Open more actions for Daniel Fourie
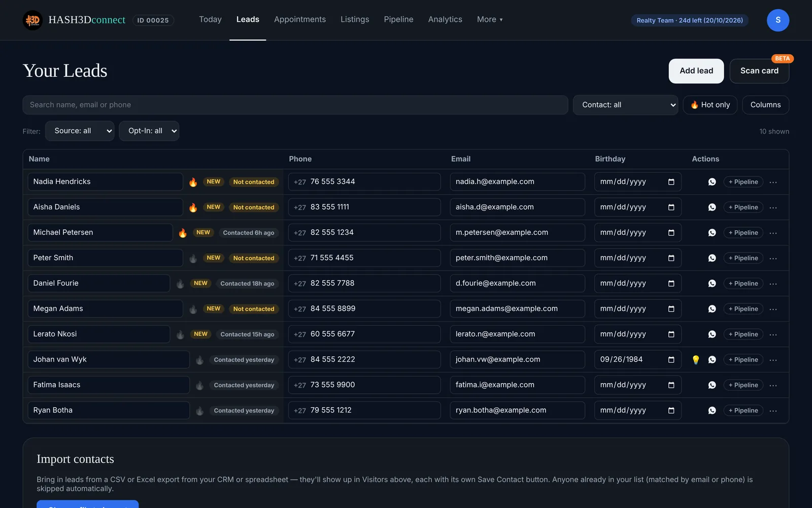Viewport: 812px width, 508px height. pos(773,283)
